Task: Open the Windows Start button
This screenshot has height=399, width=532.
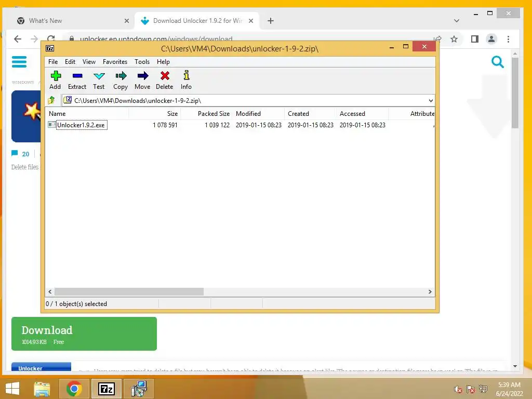Action: click(x=12, y=389)
